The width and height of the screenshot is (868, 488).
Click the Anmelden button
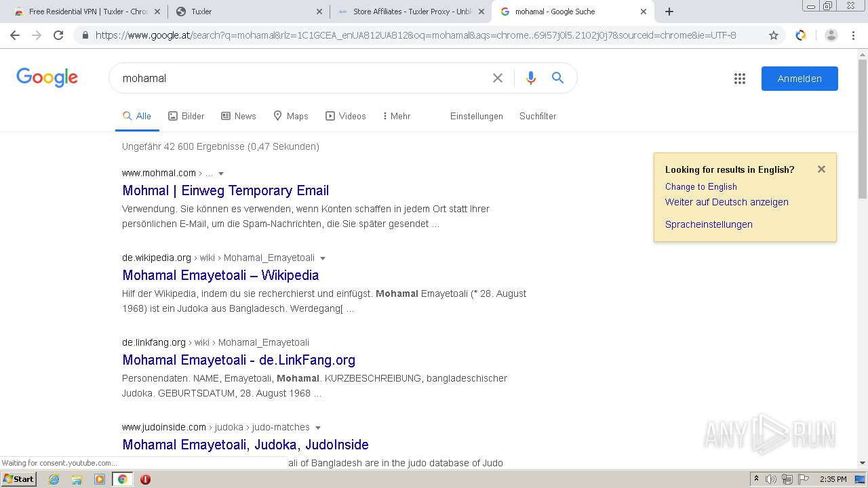pos(800,79)
